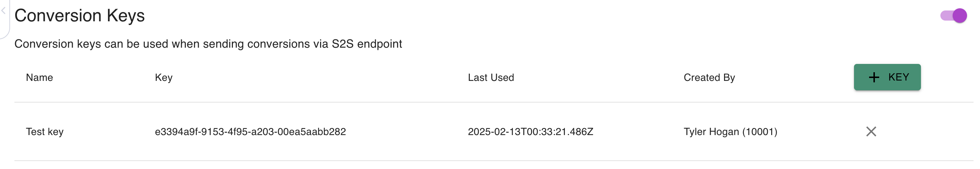Image resolution: width=980 pixels, height=169 pixels.
Task: Collapse the side panel with left chevron
Action: tap(3, 11)
